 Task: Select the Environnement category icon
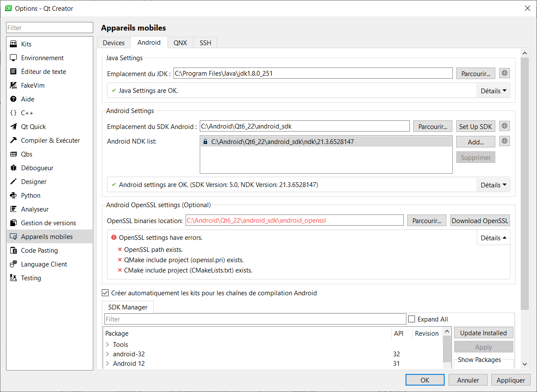[13, 58]
